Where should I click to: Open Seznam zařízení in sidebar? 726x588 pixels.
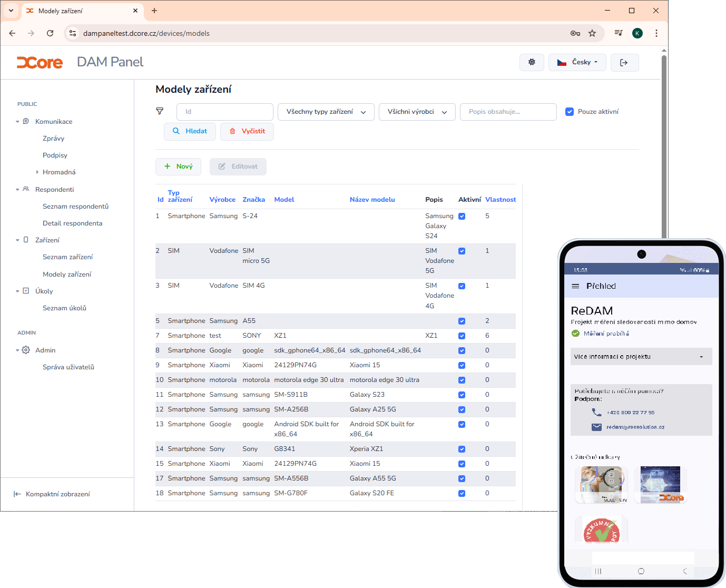point(68,257)
